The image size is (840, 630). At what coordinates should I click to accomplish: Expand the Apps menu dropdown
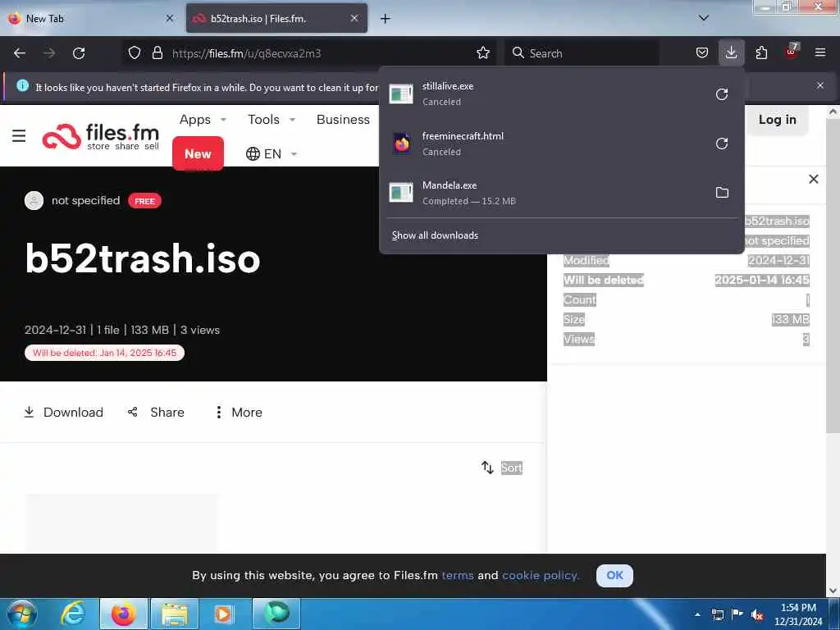(203, 120)
